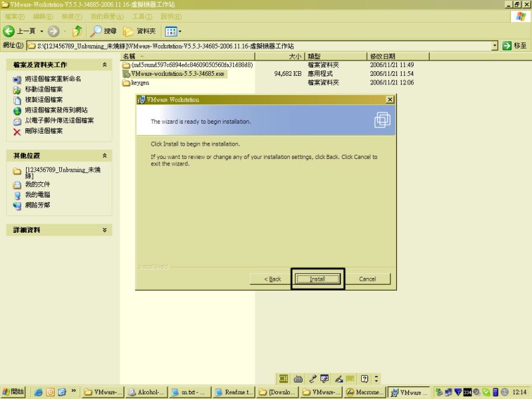Open the Back button history dropdown arrow
Screen dimensions: 532x399
coord(42,31)
